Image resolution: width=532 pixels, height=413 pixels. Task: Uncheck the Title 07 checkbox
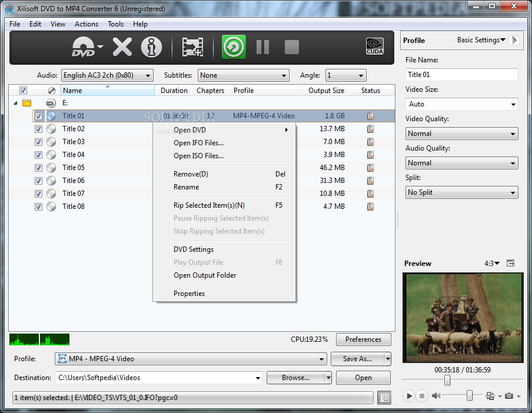coord(38,194)
